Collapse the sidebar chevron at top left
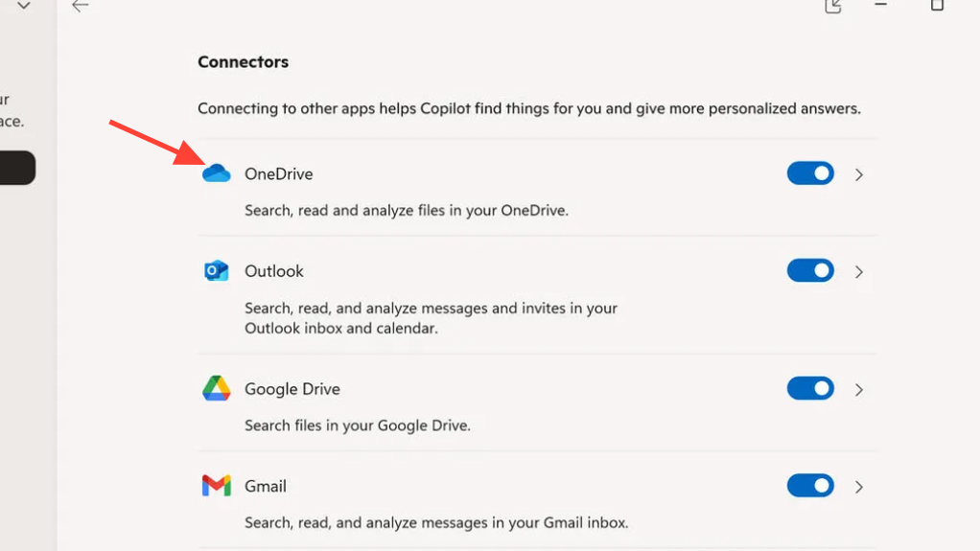The image size is (980, 551). point(24,6)
